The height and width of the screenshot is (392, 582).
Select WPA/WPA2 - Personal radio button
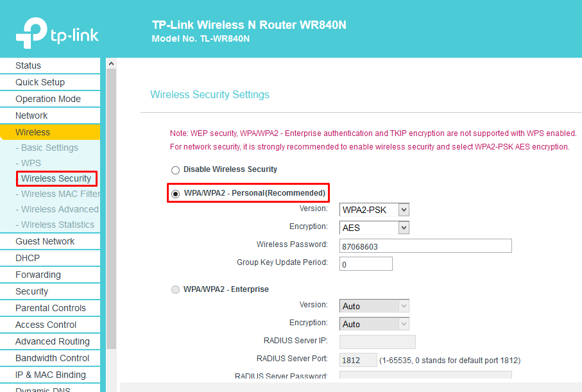pyautogui.click(x=175, y=194)
